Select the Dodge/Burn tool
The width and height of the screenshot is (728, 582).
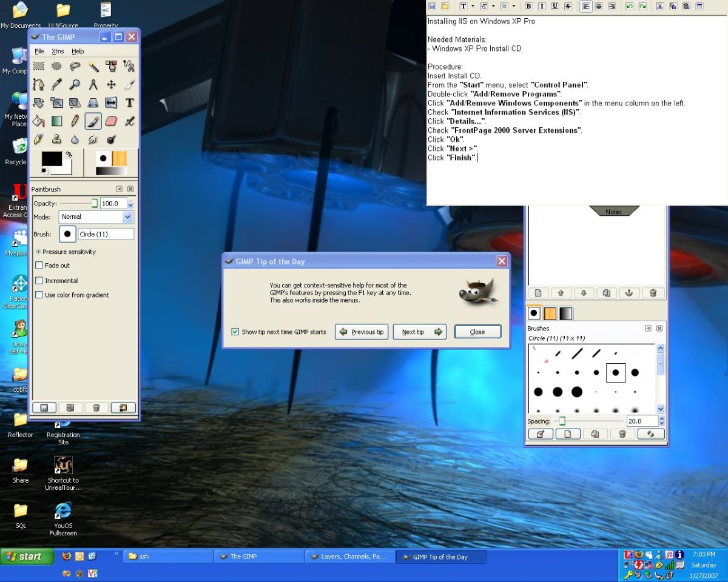pos(111,139)
